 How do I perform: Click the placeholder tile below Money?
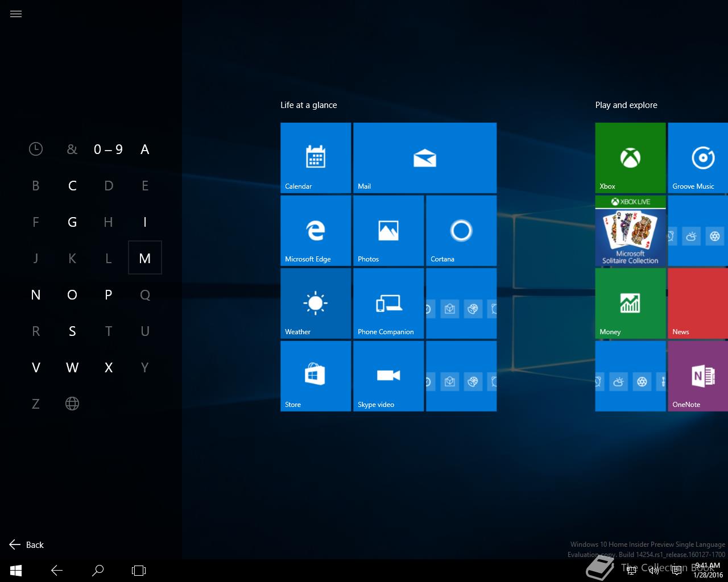pos(630,376)
